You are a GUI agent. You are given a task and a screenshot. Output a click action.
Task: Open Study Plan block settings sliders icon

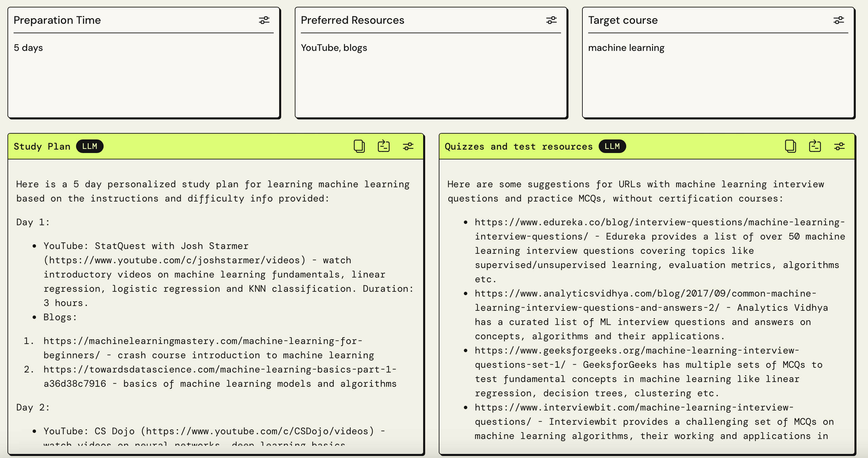(x=408, y=146)
